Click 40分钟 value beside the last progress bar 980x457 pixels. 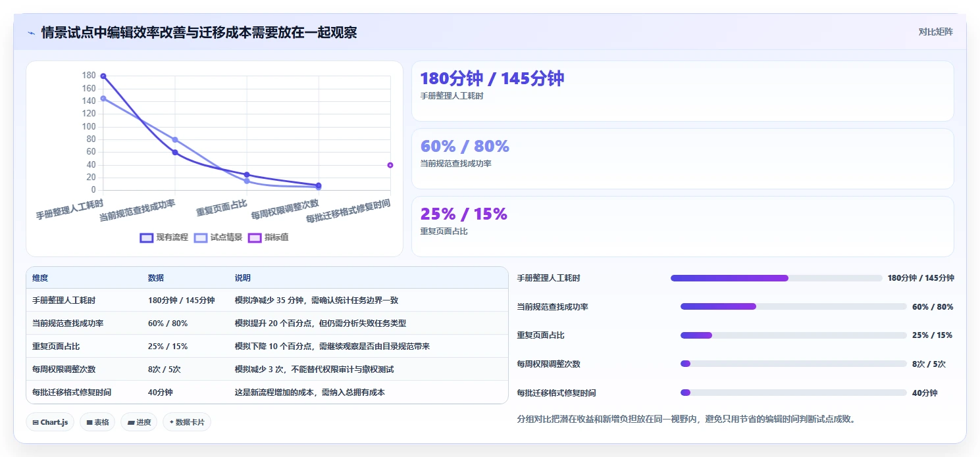point(925,393)
